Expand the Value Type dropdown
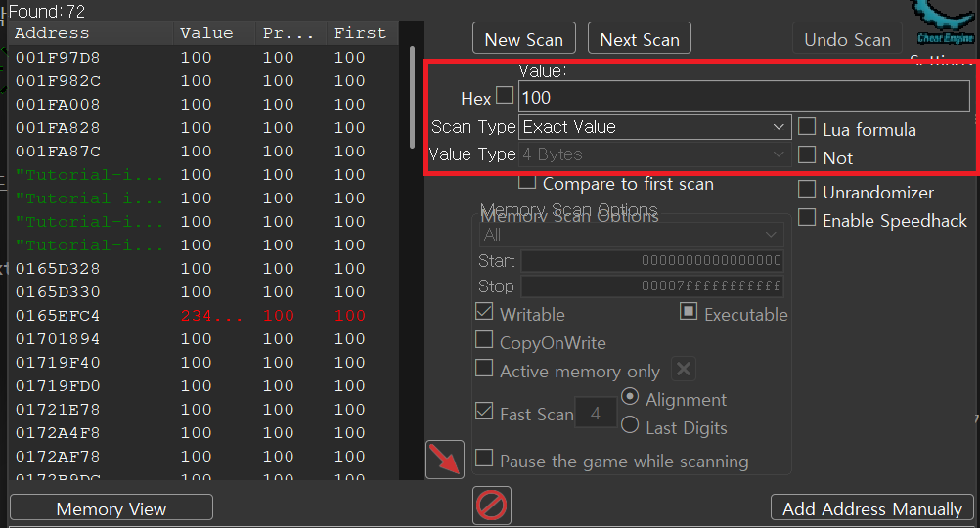The height and width of the screenshot is (528, 980). pos(654,154)
